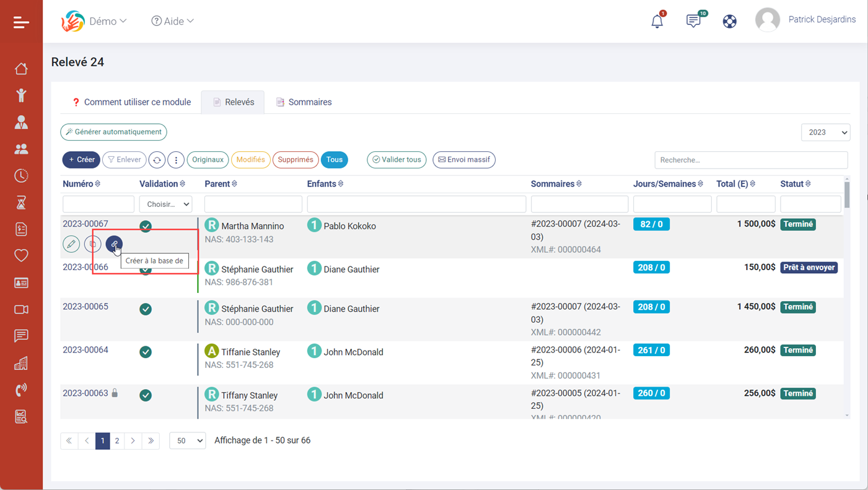Image resolution: width=868 pixels, height=490 pixels.
Task: Go to the next page arrow
Action: tap(133, 440)
